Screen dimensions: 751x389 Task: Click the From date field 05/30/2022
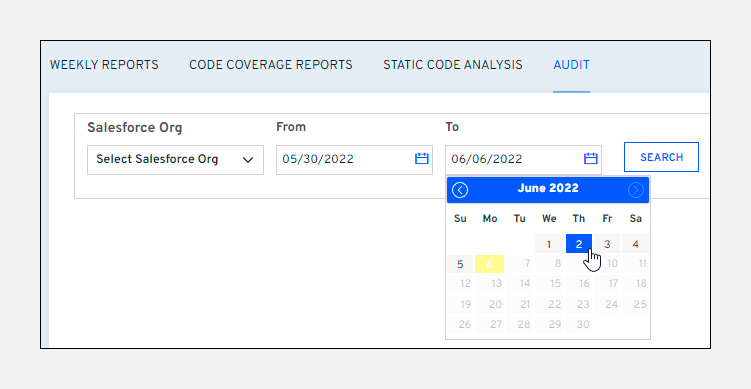click(354, 160)
